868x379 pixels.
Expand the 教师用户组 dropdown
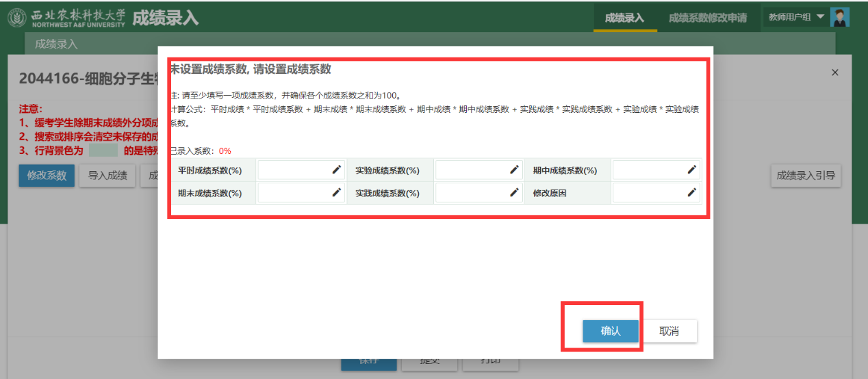click(820, 17)
